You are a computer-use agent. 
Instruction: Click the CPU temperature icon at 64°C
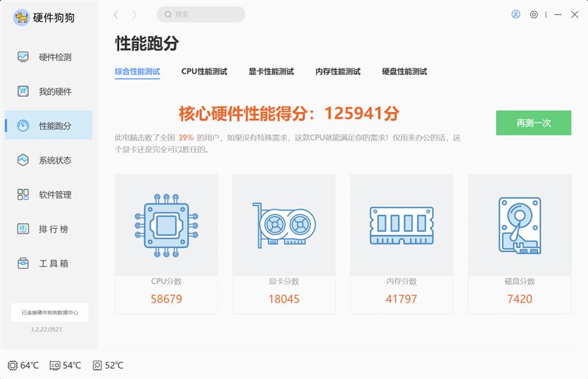(12, 365)
